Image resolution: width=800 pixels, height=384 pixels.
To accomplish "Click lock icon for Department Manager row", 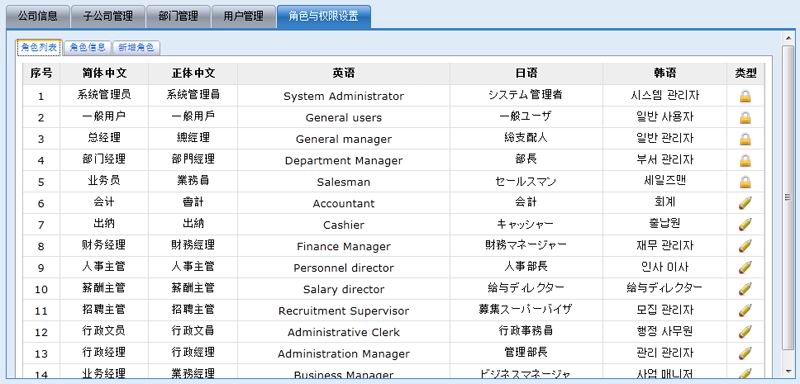I will 745,160.
